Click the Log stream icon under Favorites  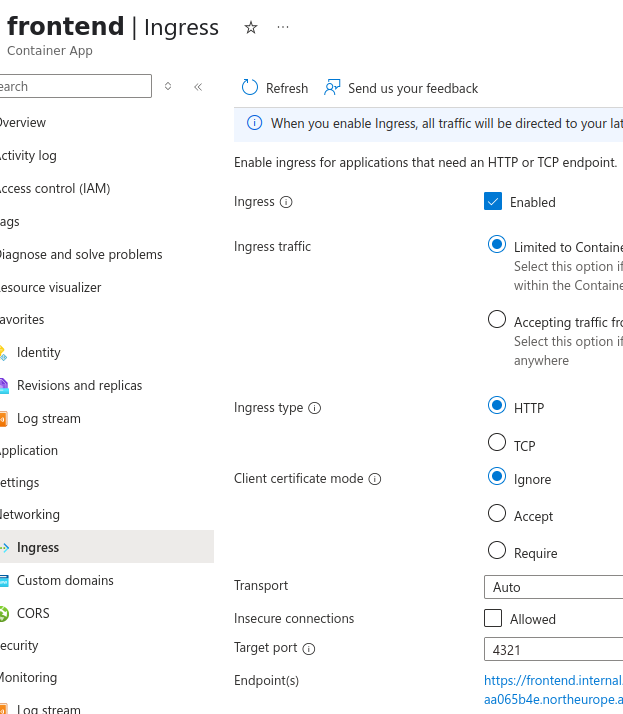[3, 418]
